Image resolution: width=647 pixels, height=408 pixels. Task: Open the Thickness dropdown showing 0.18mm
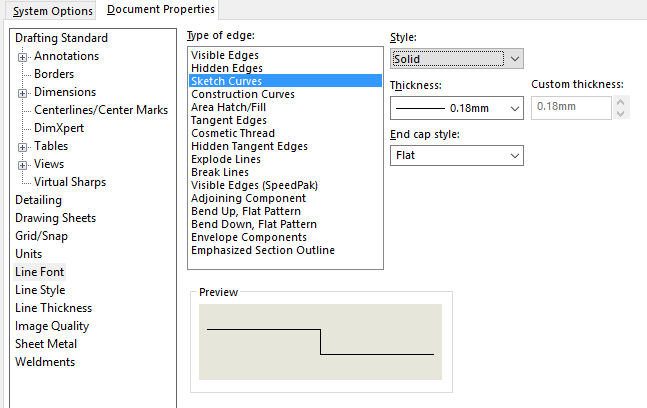pyautogui.click(x=456, y=107)
